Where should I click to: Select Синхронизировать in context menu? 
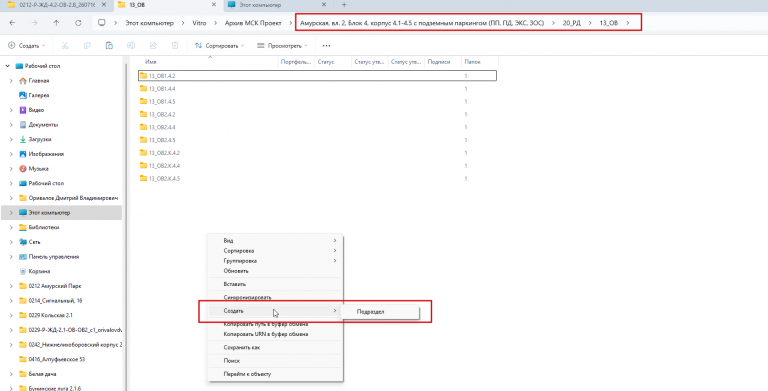click(x=247, y=297)
